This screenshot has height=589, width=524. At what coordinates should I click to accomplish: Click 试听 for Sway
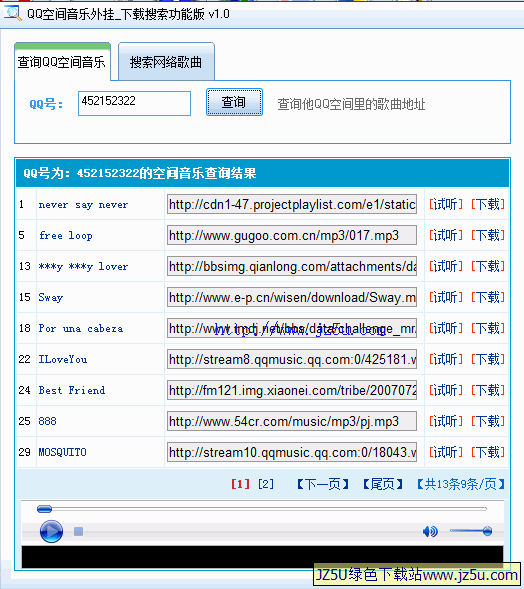click(x=445, y=298)
